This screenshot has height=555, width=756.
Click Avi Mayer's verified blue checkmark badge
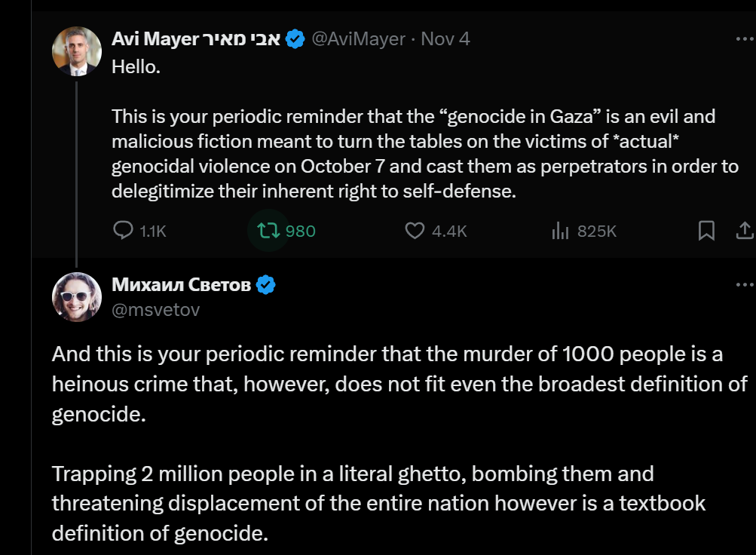(295, 38)
